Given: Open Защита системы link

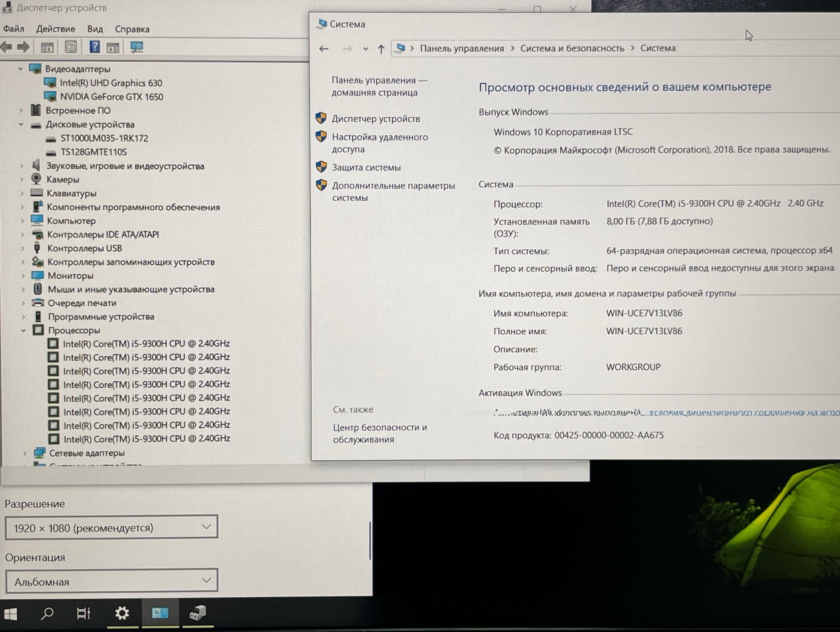Looking at the screenshot, I should pyautogui.click(x=366, y=167).
